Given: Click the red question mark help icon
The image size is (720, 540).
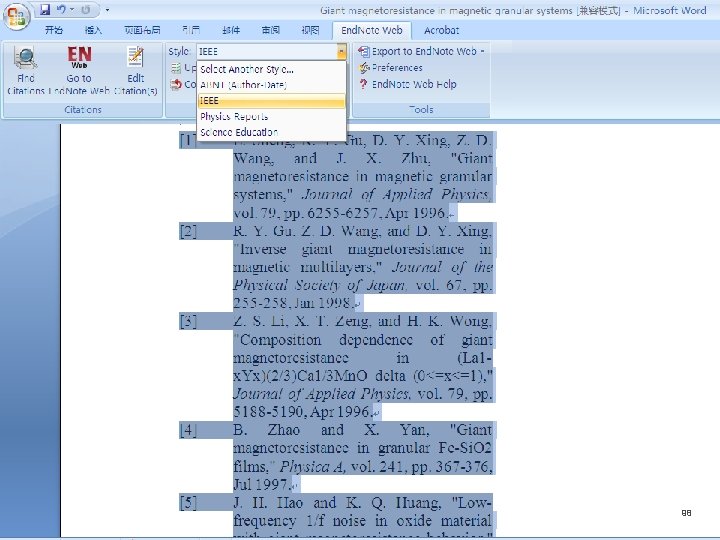Looking at the screenshot, I should [364, 84].
